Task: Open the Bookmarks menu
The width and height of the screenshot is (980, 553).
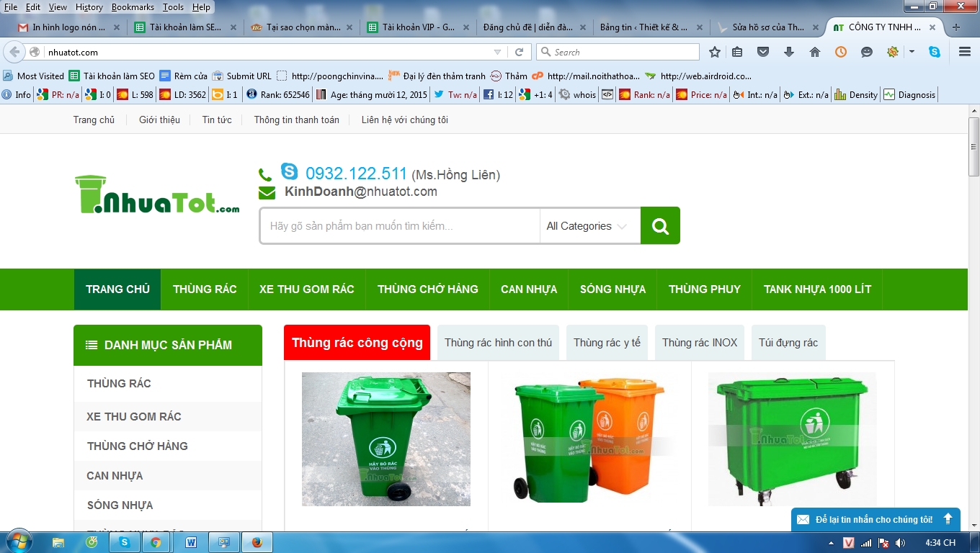Action: click(x=133, y=6)
